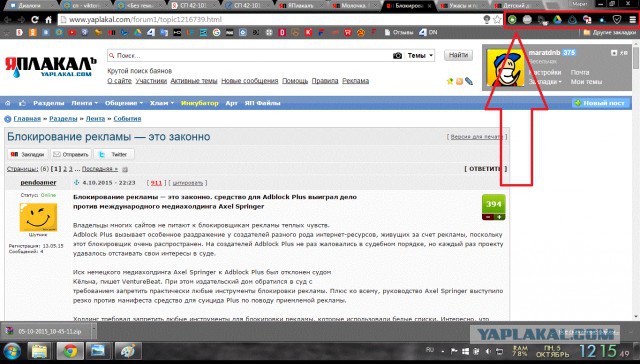Image resolution: width=640 pixels, height=364 pixels.
Task: Open File Explorer from the taskbar
Action: pos(39,351)
